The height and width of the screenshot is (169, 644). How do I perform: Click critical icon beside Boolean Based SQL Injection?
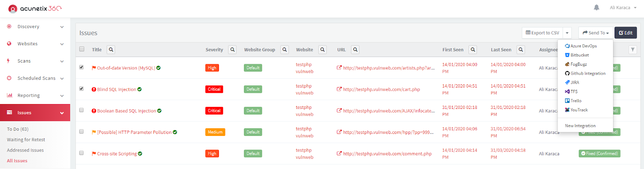tap(94, 111)
